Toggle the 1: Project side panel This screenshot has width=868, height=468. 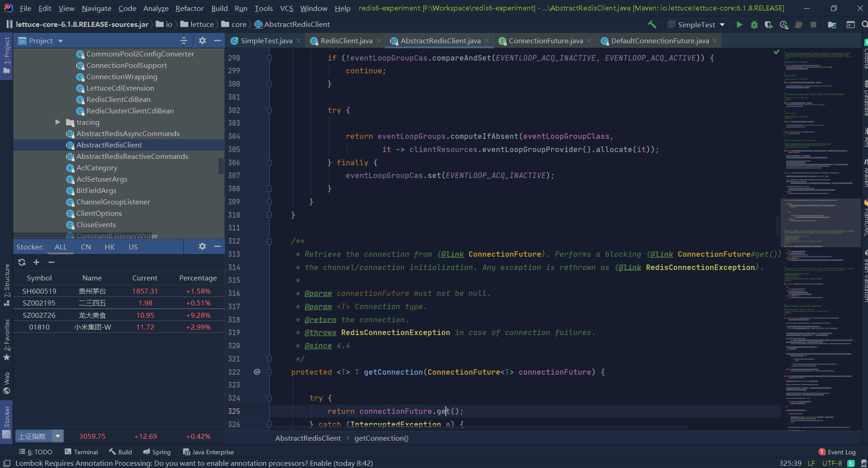point(6,56)
